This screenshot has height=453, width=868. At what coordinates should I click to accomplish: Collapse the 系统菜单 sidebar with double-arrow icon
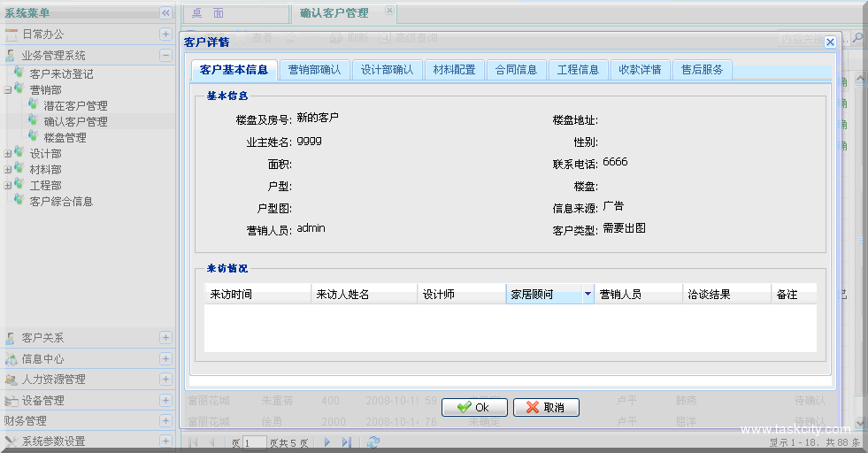click(165, 12)
